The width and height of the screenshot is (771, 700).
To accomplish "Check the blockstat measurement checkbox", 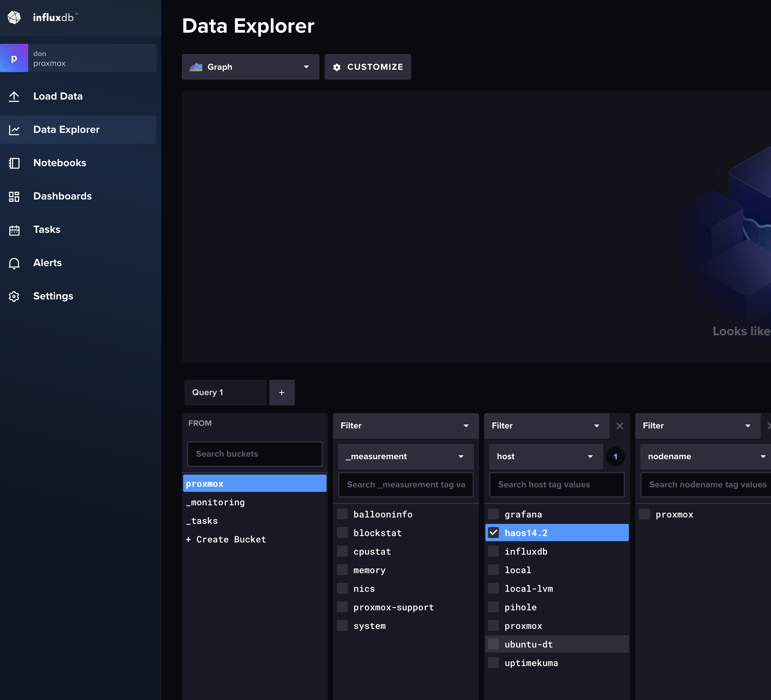I will (342, 533).
